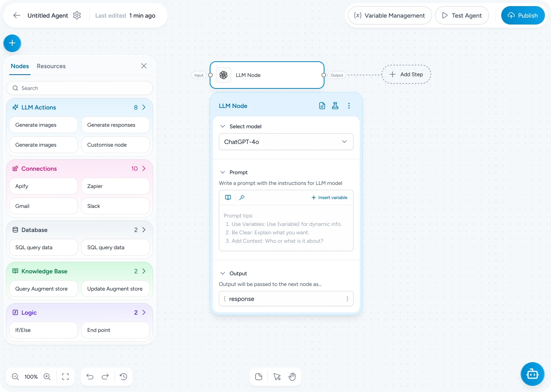
Task: Collapse the Output section
Action: tap(223, 273)
